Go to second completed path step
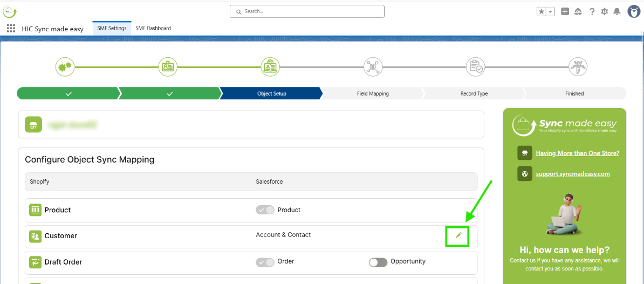The height and width of the screenshot is (284, 644). point(170,93)
